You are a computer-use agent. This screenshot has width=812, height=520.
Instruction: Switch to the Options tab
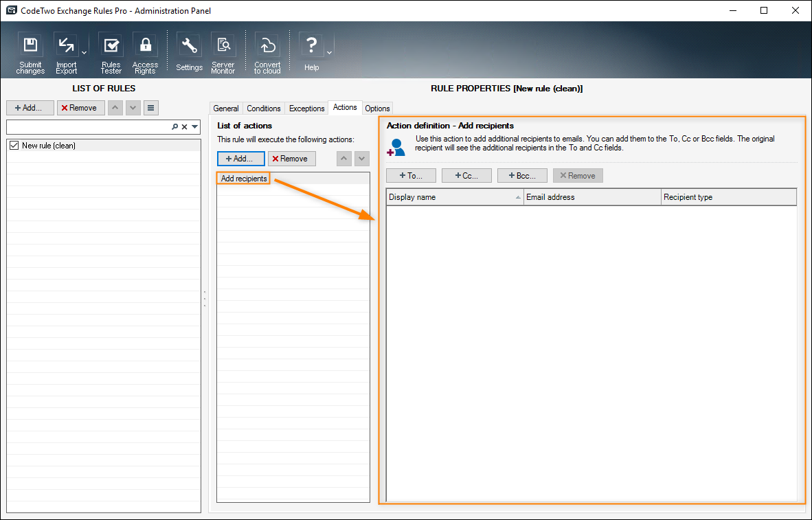(x=377, y=109)
